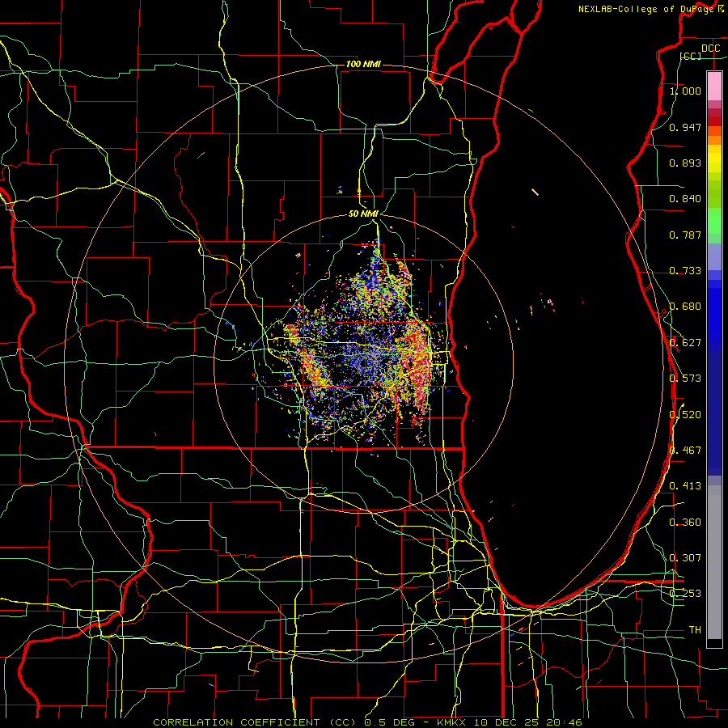728x728 pixels.
Task: Click the 0.307 legend value
Action: [685, 558]
